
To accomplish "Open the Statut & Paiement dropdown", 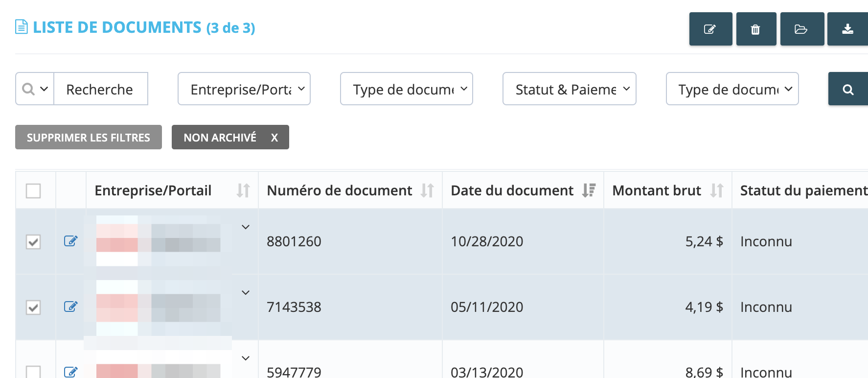I will [x=570, y=89].
